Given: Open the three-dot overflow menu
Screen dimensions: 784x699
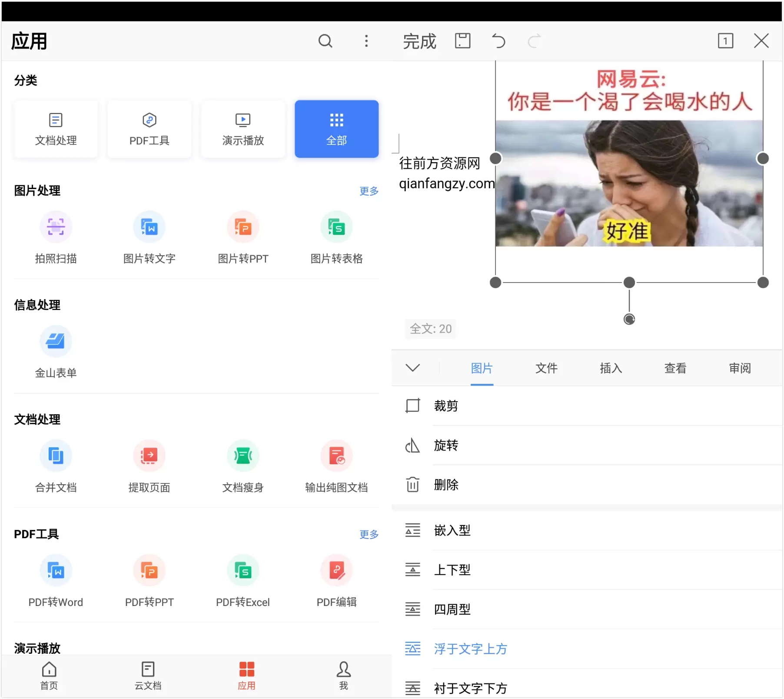Looking at the screenshot, I should (x=366, y=41).
